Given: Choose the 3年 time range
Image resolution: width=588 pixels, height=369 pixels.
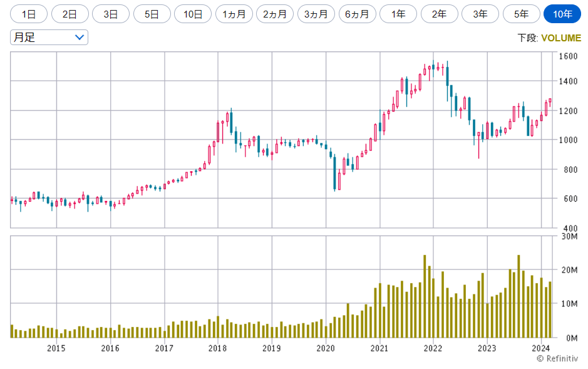Looking at the screenshot, I should (480, 14).
